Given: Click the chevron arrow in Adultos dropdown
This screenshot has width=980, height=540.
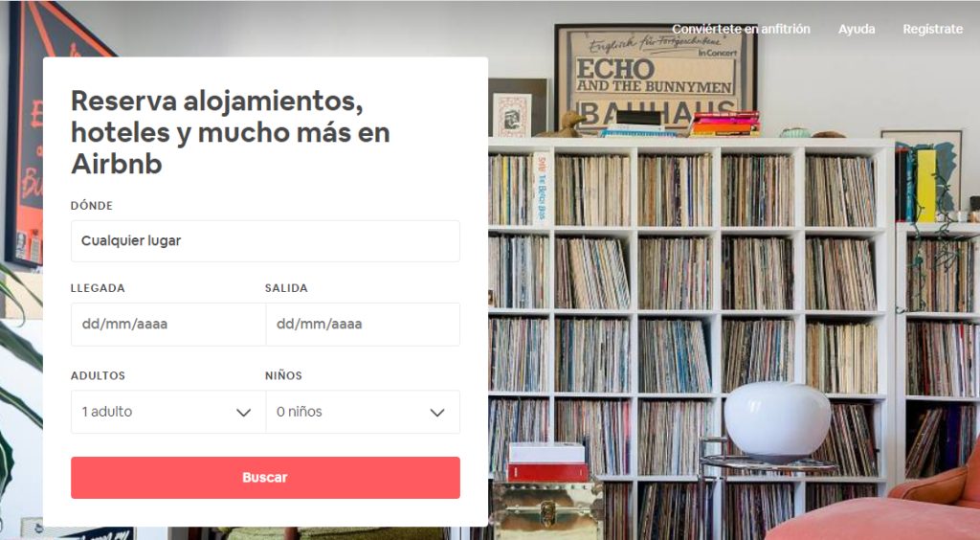Looking at the screenshot, I should click(243, 413).
